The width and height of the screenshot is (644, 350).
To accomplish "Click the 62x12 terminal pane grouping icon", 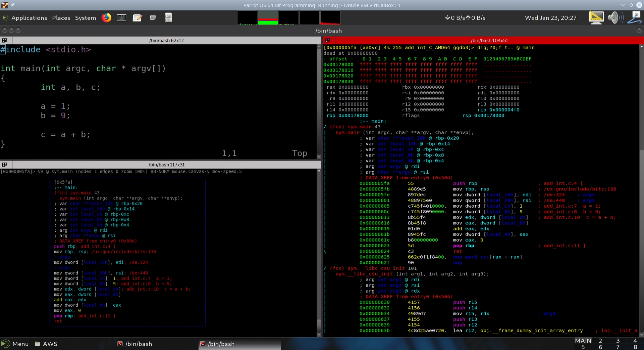I will (x=5, y=41).
